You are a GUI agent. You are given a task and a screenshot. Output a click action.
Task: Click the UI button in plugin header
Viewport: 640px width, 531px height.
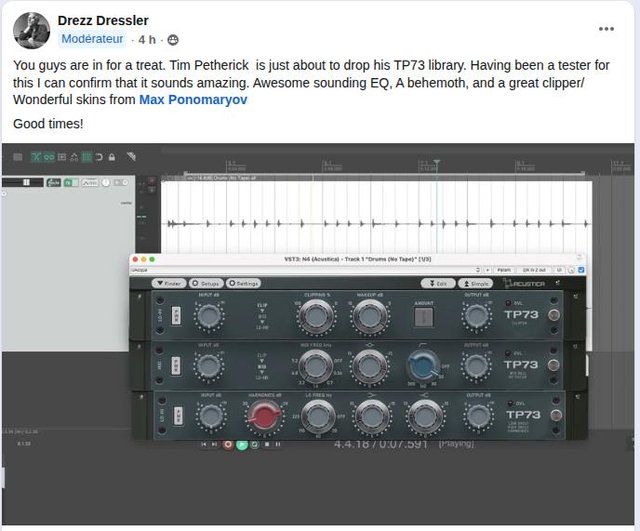559,270
